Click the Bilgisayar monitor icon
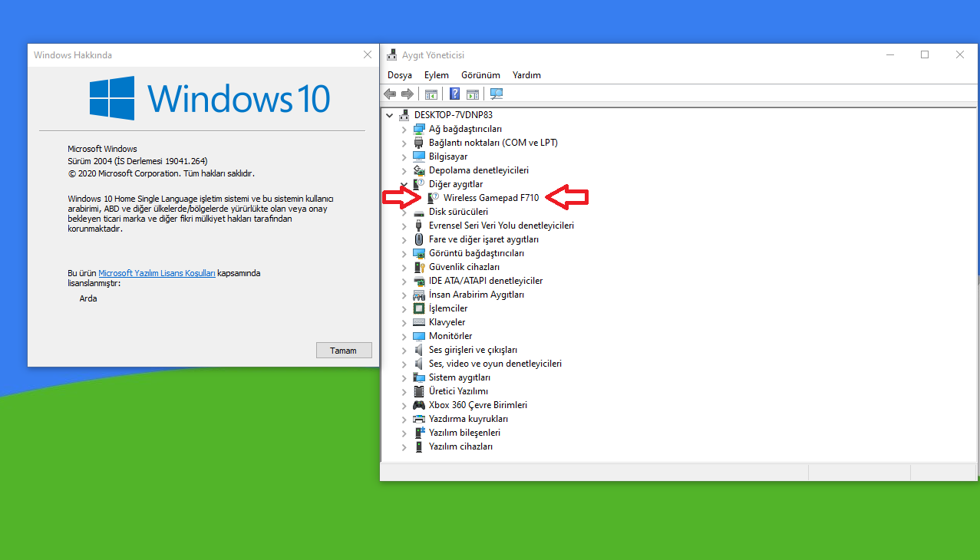Screen dimensions: 980x560 [419, 156]
